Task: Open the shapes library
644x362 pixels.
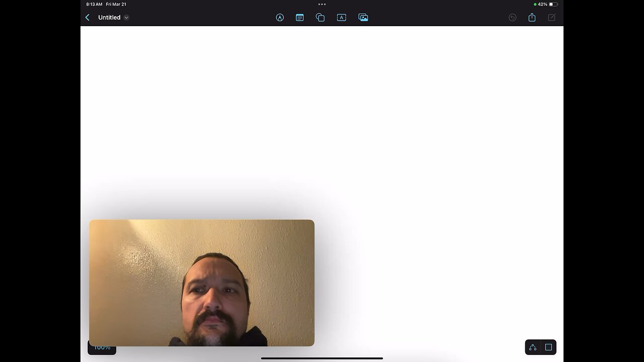Action: [320, 18]
